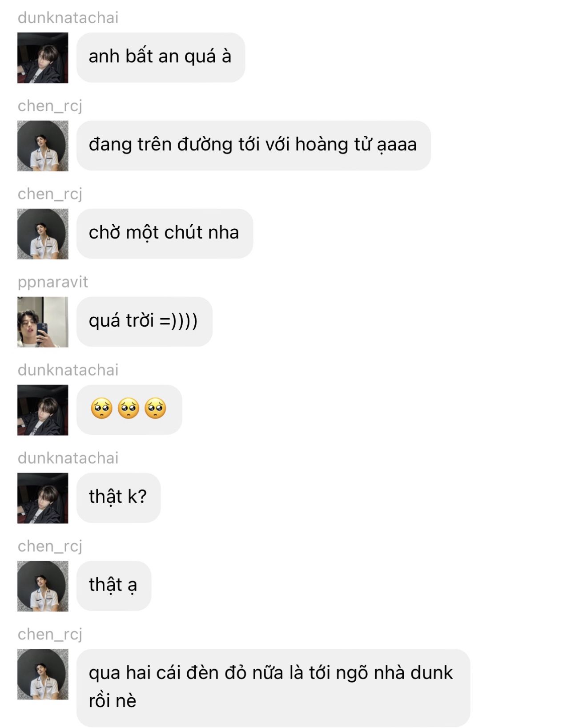Select the 'thật ạ' message bubble
Image resolution: width=571 pixels, height=728 pixels.
(114, 586)
